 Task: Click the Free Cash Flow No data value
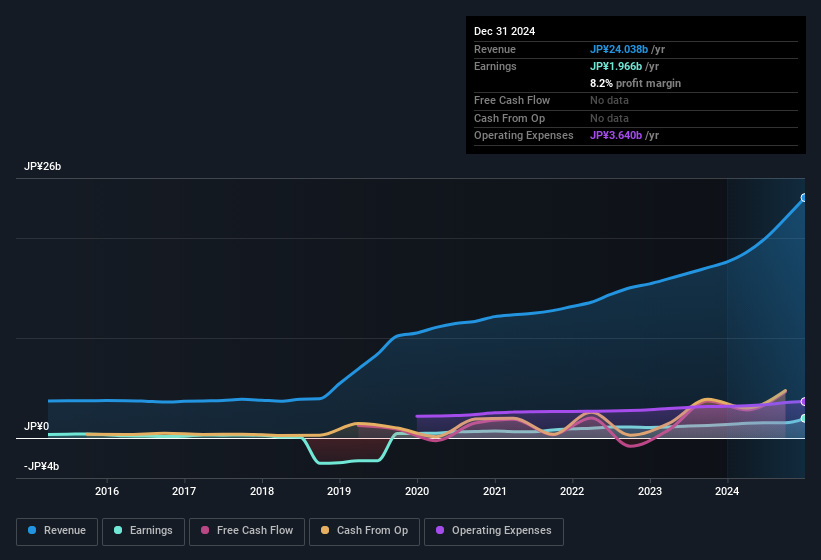click(609, 100)
